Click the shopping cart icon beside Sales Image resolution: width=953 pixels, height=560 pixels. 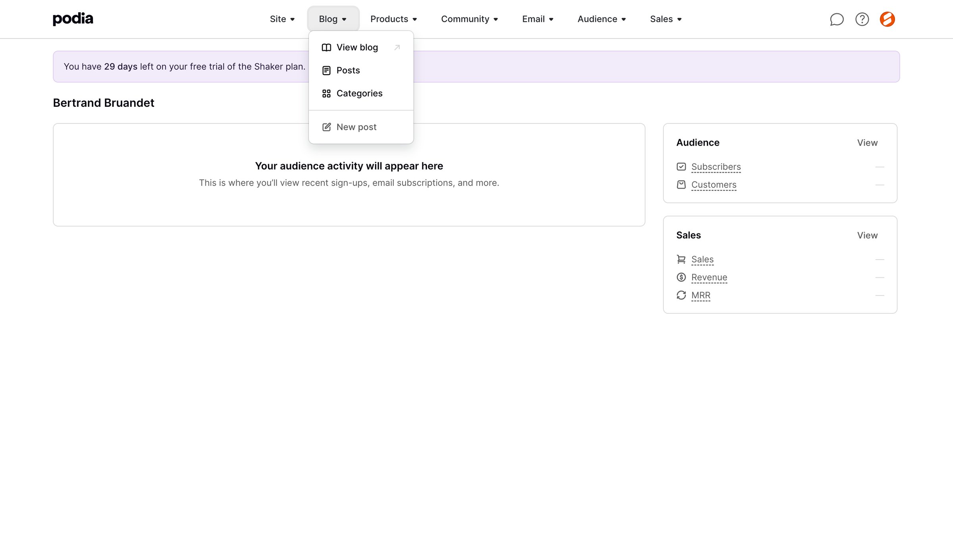pos(681,259)
